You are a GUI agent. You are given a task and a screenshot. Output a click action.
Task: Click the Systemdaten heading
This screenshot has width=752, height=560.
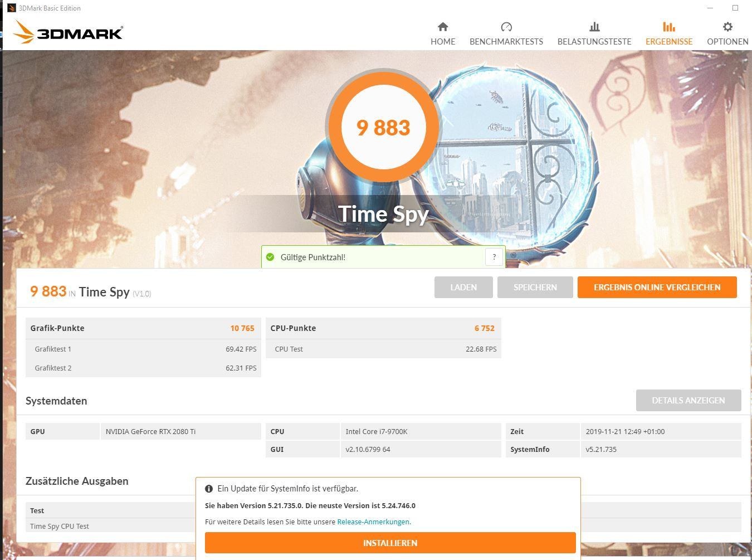56,401
